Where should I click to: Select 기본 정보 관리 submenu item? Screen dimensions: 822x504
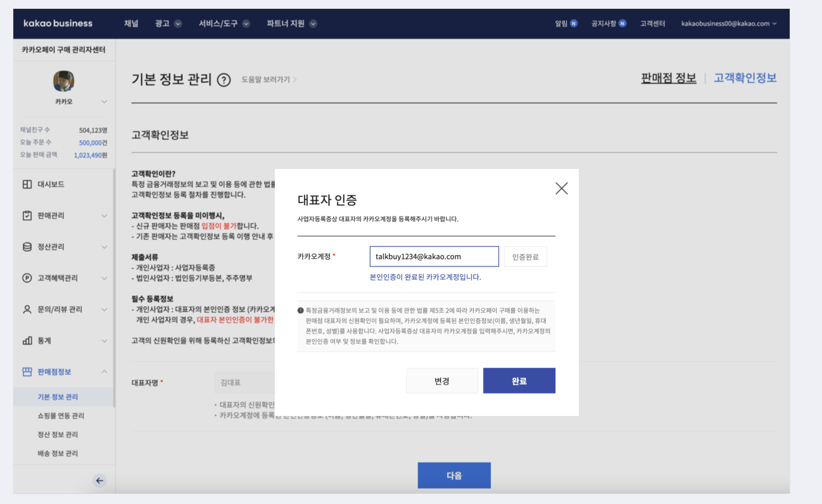pos(58,397)
